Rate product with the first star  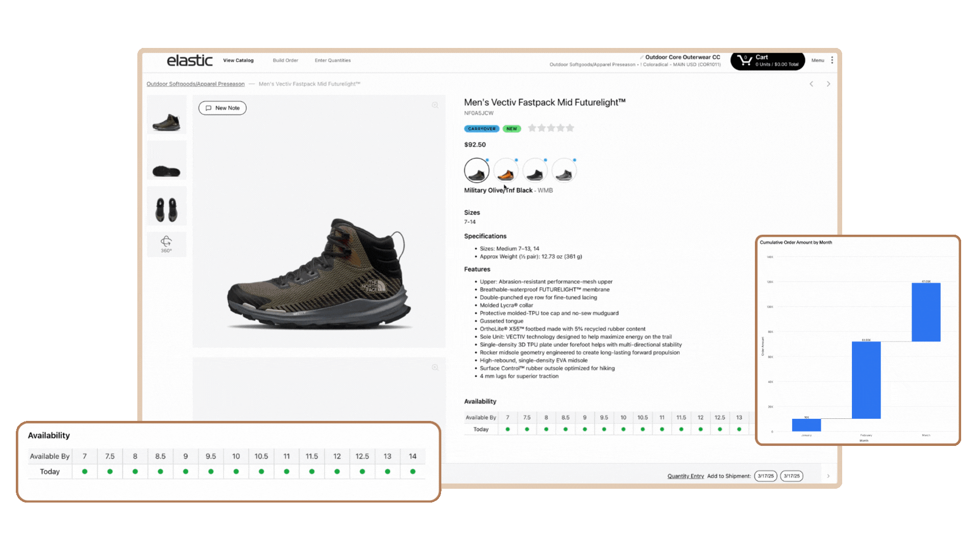tap(532, 128)
